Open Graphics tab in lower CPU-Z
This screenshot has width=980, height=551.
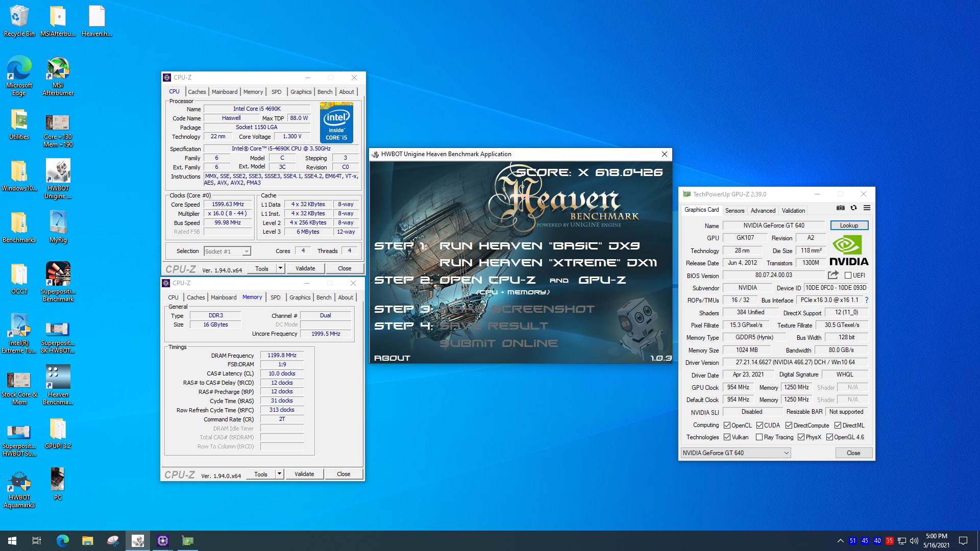click(x=300, y=297)
